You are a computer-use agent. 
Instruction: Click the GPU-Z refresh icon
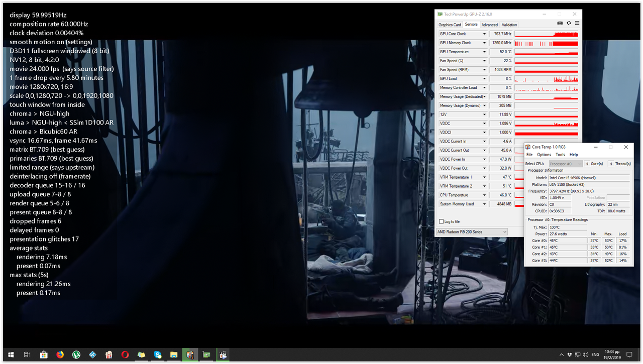point(569,23)
